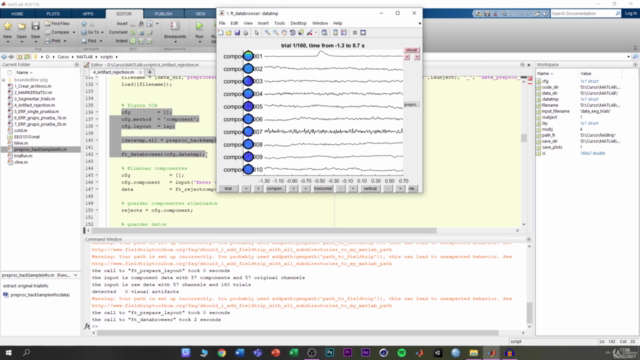The width and height of the screenshot is (640, 360).
Task: Open the PUBLISH ribbon tab
Action: coord(163,13)
